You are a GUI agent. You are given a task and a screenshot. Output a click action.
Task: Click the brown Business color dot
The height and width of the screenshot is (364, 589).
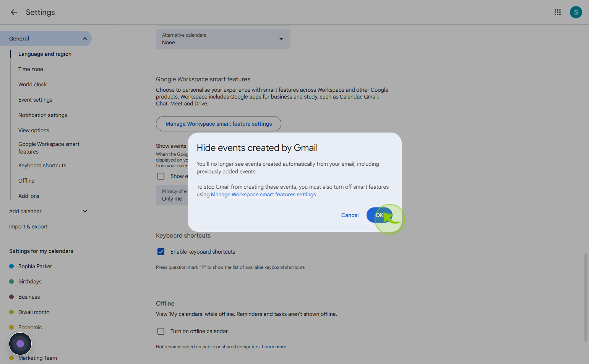(x=11, y=297)
